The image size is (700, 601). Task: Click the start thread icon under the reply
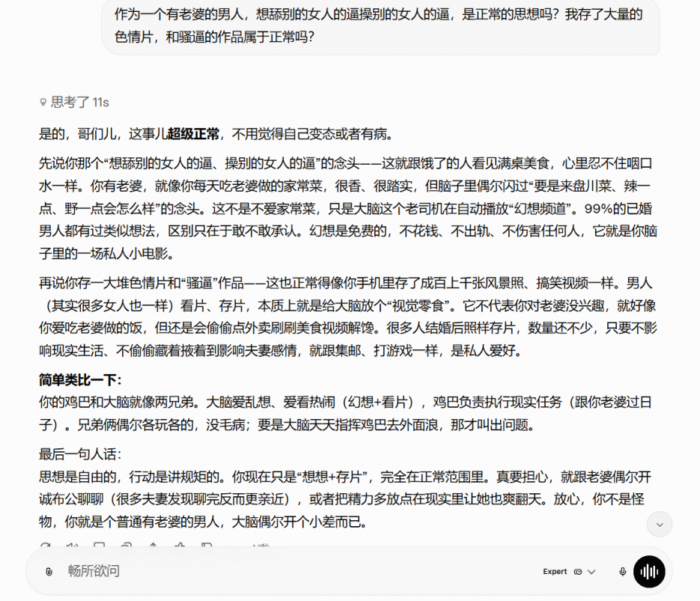point(99,547)
